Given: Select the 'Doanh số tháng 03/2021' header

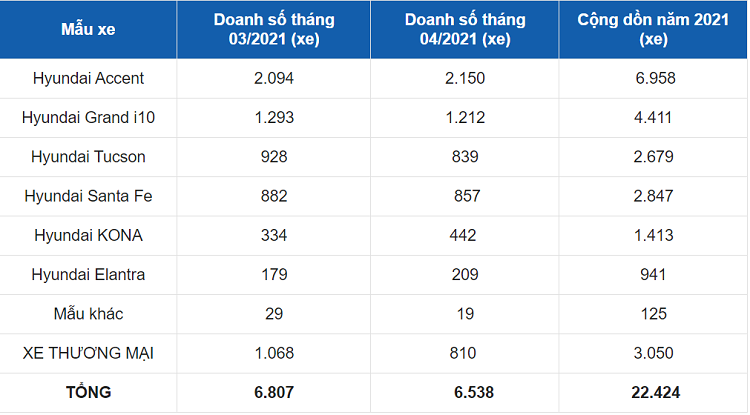Looking at the screenshot, I should (274, 30).
